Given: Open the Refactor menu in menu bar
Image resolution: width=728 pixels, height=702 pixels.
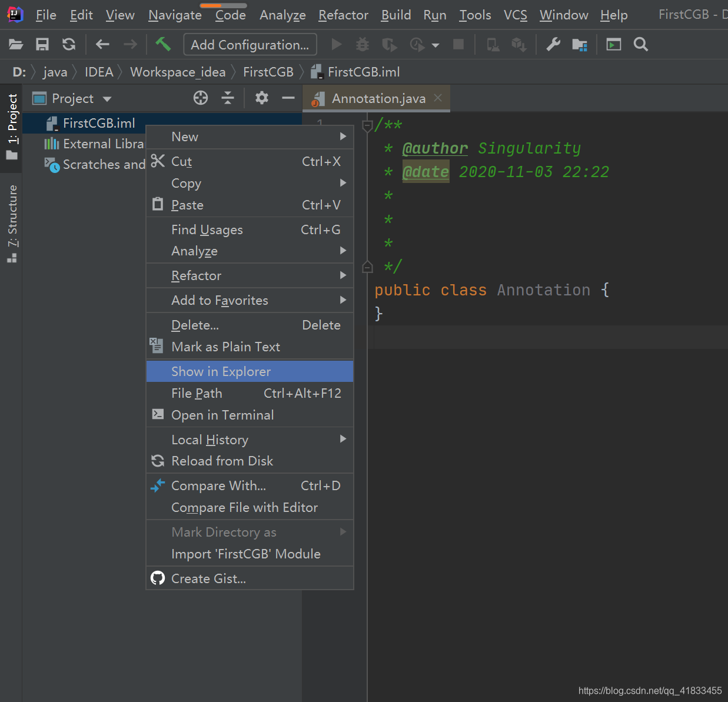Looking at the screenshot, I should (x=343, y=15).
